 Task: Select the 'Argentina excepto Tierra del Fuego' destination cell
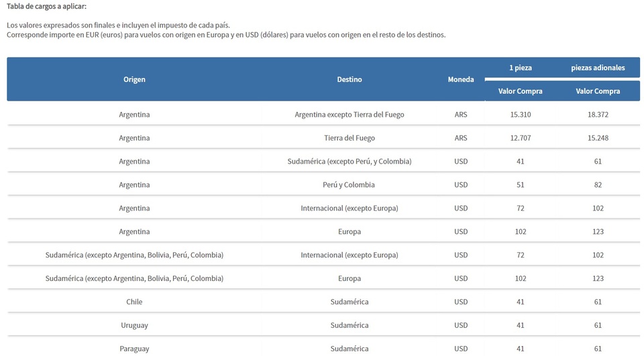tap(350, 115)
